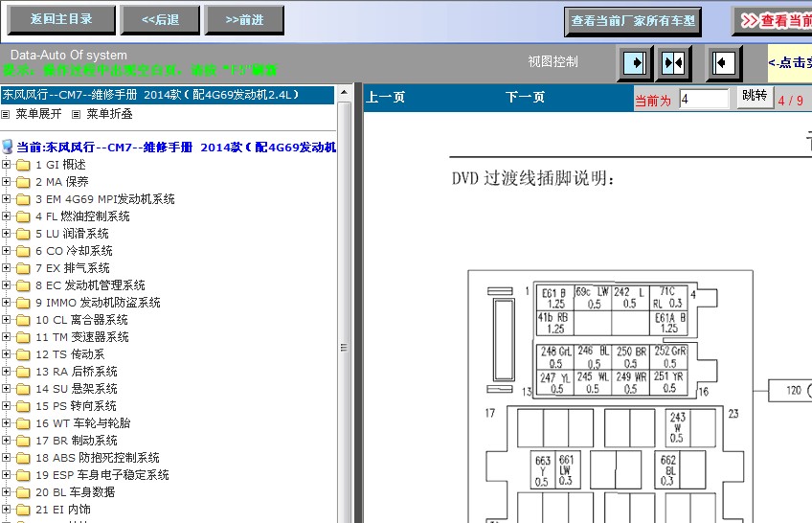Click folder icon of 5 LU 润滑系统
Viewport: 812px width, 523px height.
(x=23, y=234)
